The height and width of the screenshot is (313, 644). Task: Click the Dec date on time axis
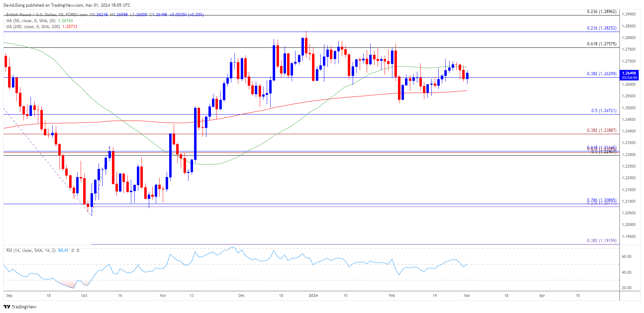(x=241, y=295)
